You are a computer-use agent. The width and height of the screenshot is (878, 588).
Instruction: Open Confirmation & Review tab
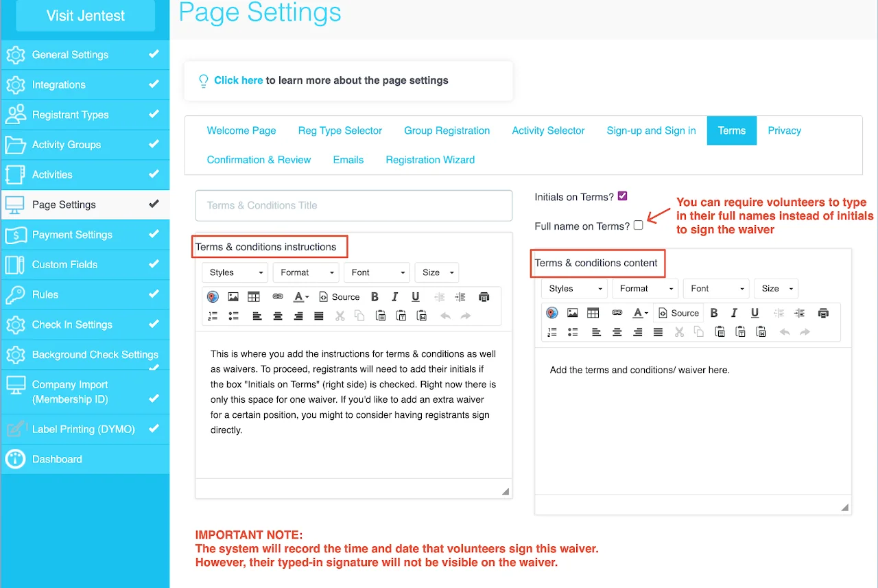(259, 159)
